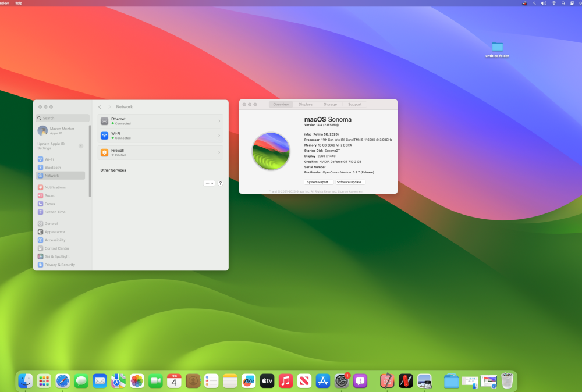The image size is (582, 392).
Task: Open Finder from the dock
Action: (25, 381)
